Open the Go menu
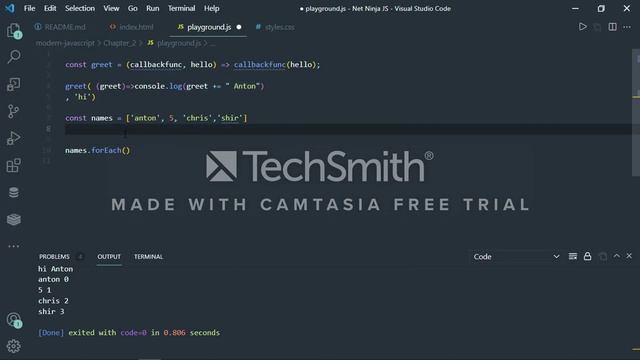Screen dimensions: 640x360 pos(132,8)
